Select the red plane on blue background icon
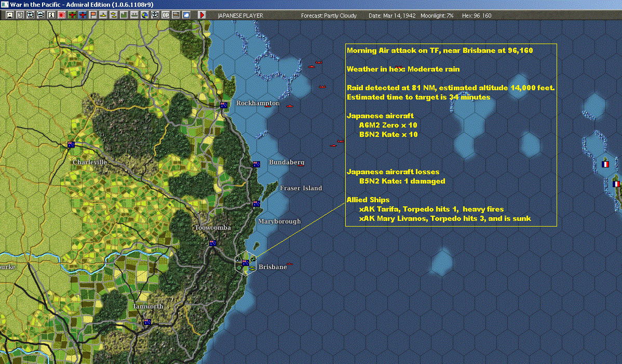622x364 pixels. pos(82,15)
